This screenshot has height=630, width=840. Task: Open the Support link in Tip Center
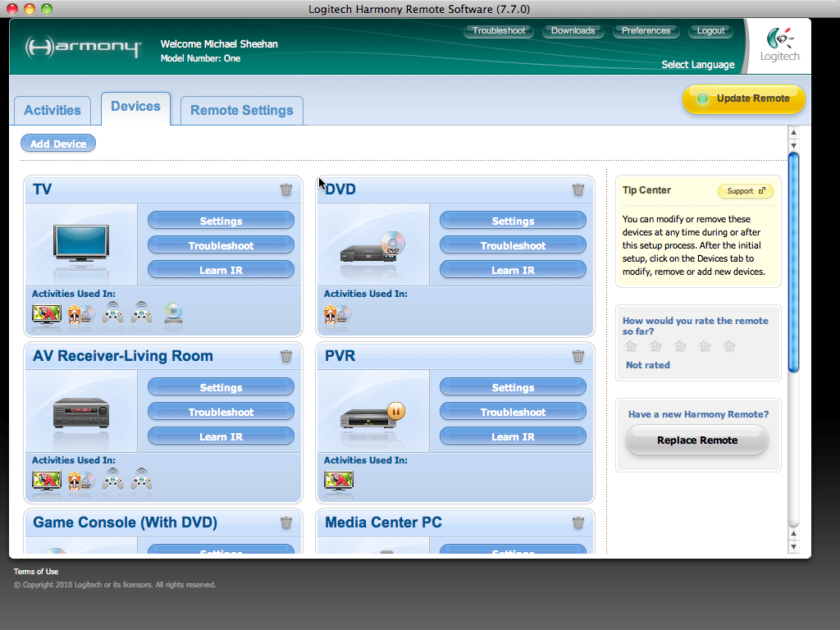[745, 191]
